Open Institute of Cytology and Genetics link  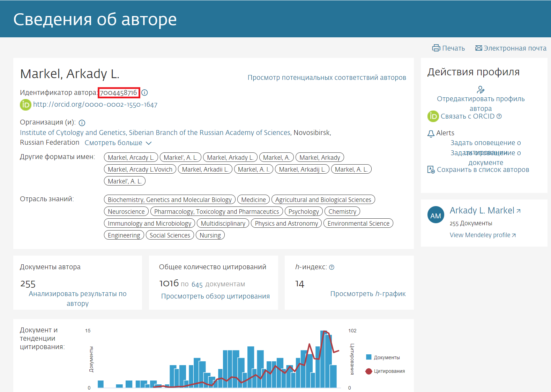tap(155, 133)
